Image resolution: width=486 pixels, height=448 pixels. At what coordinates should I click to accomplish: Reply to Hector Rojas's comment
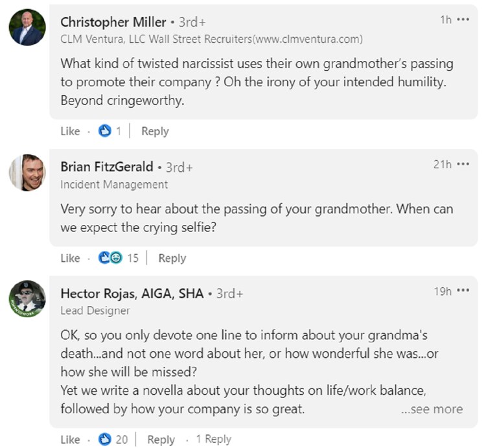(161, 440)
